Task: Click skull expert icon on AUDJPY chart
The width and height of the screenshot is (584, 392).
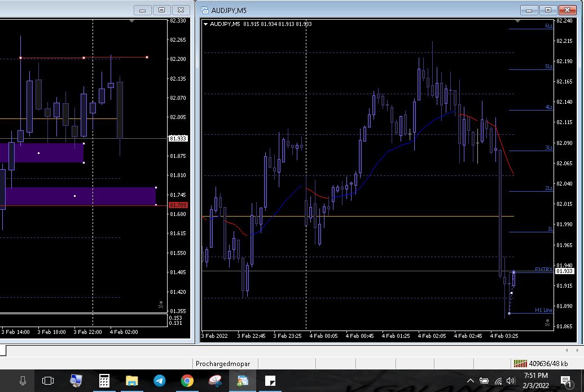Action: coord(547,323)
